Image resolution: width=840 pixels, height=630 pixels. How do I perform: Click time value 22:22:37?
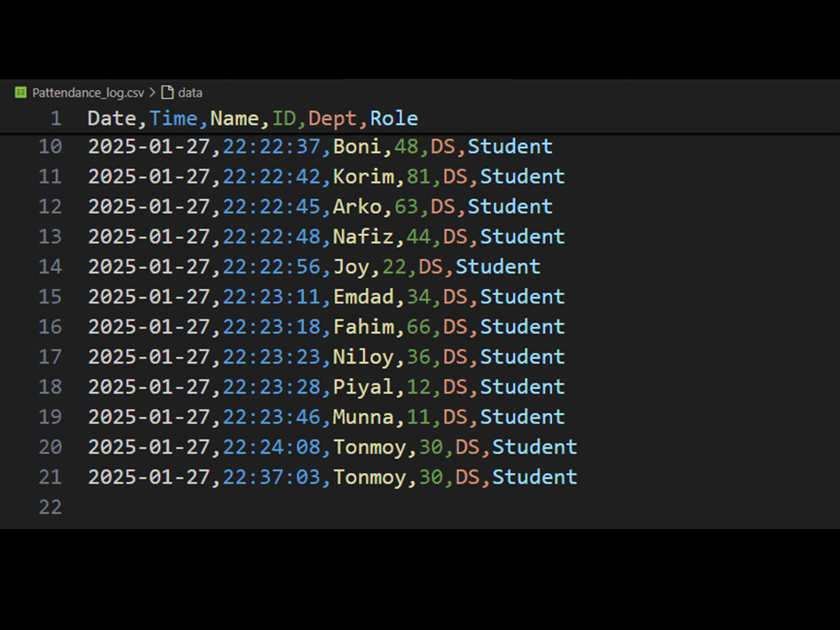pyautogui.click(x=271, y=146)
